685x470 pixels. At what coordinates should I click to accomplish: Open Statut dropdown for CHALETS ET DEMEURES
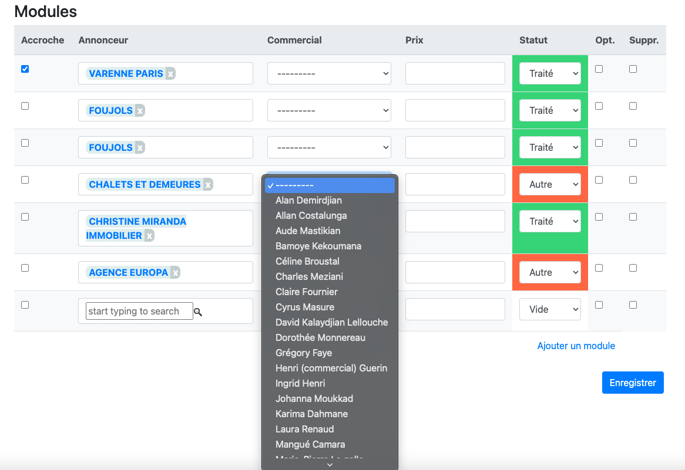tap(549, 185)
